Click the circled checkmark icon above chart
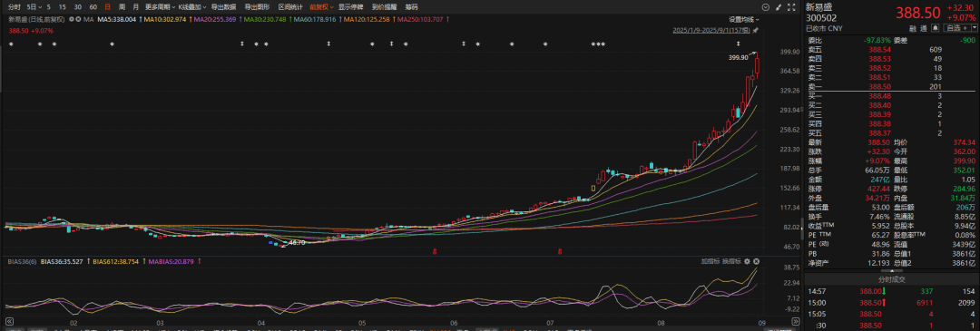Screen dimensions: 980x331 (766, 7)
